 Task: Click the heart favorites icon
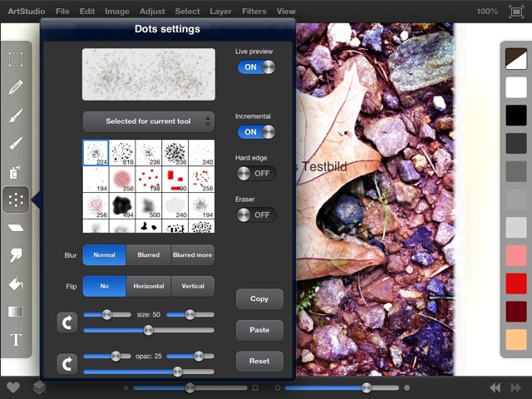(x=13, y=387)
